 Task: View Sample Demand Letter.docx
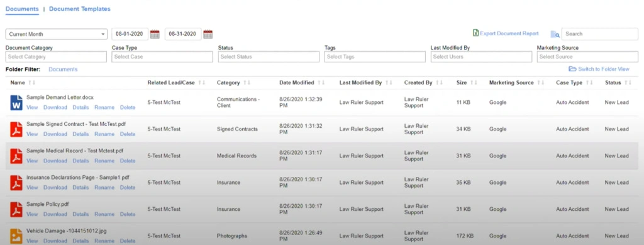point(32,107)
